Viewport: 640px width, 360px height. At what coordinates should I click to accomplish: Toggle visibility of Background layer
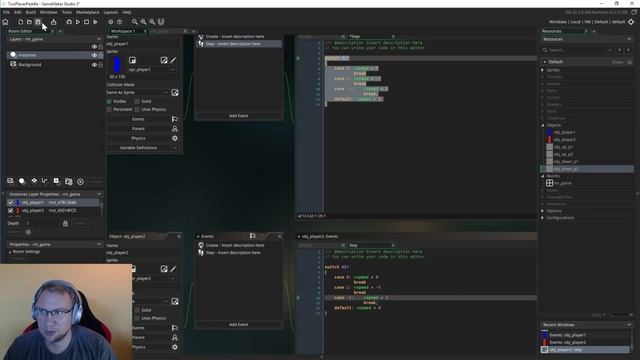pos(94,65)
